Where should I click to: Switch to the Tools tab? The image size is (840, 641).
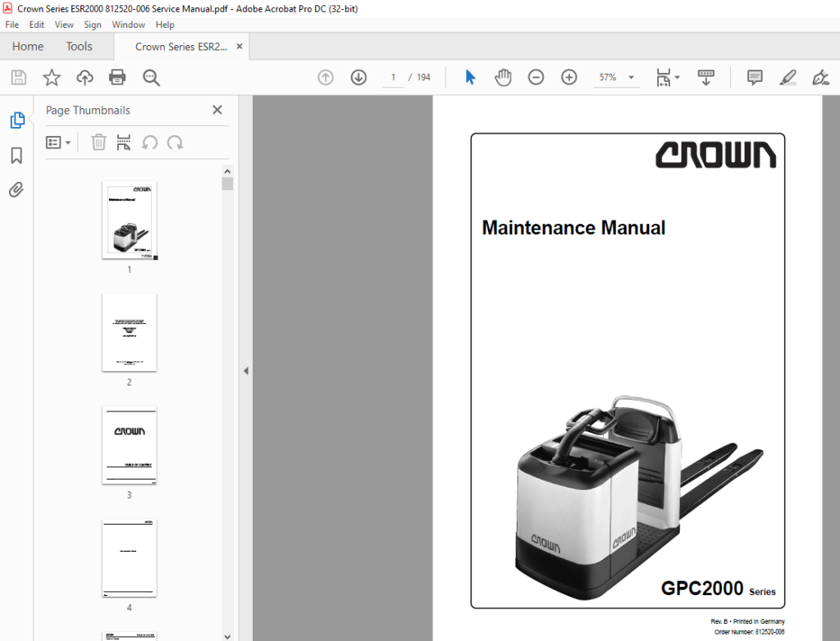(x=80, y=47)
